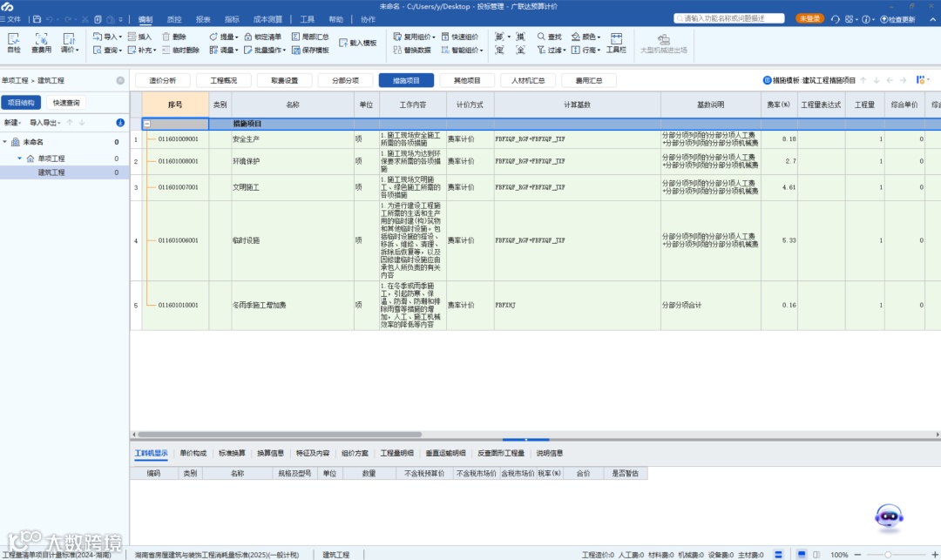Click the copy icon in quick access bar
This screenshot has width=941, height=560.
[x=98, y=19]
